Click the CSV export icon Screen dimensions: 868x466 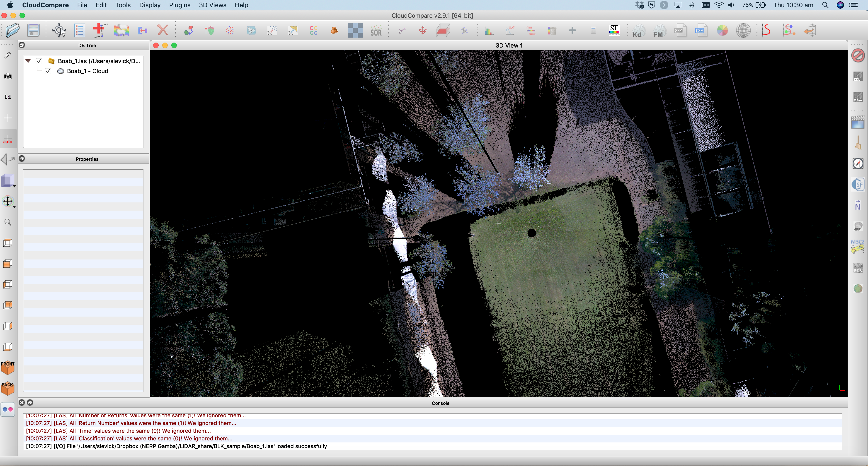coord(701,31)
